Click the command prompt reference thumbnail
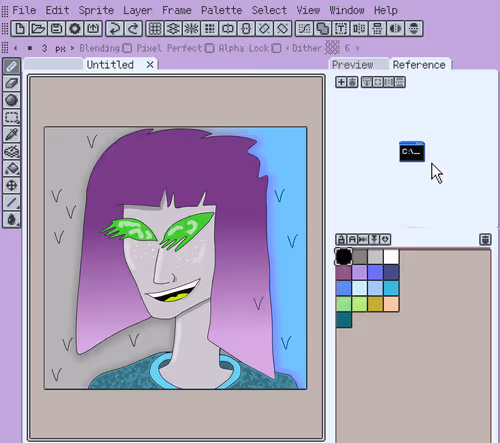The height and width of the screenshot is (443, 500). pyautogui.click(x=412, y=152)
